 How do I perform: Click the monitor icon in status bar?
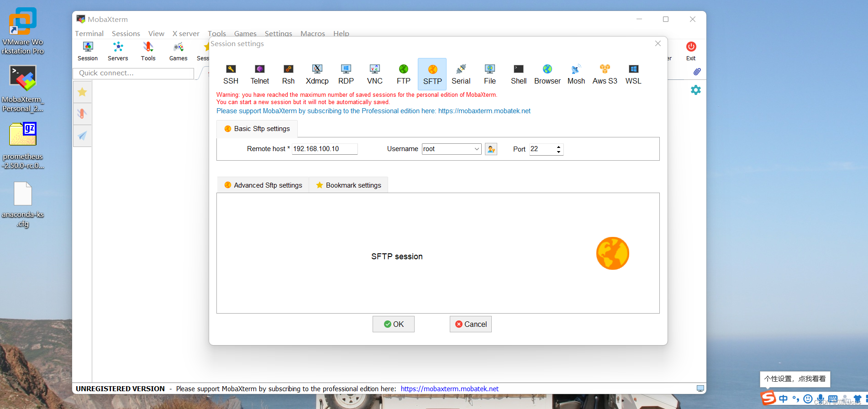pos(700,388)
